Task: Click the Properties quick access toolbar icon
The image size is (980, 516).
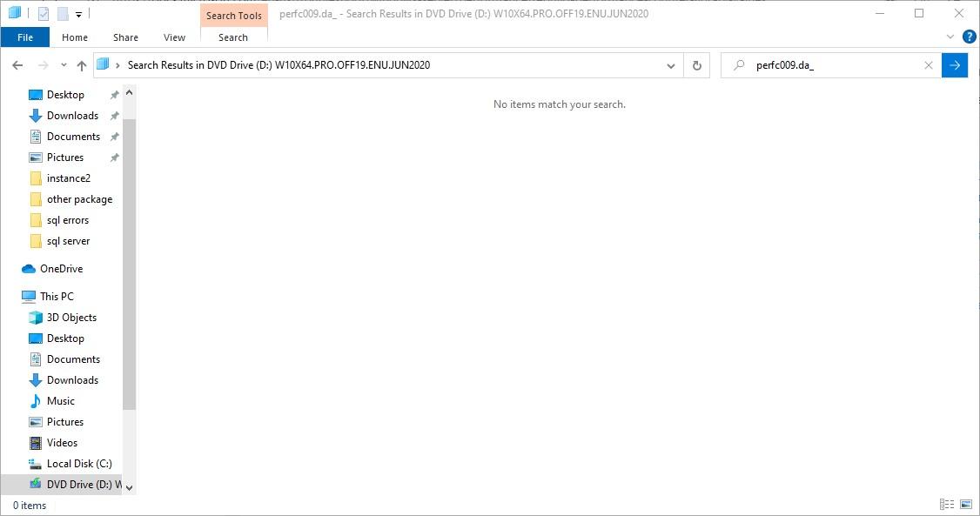Action: [44, 13]
